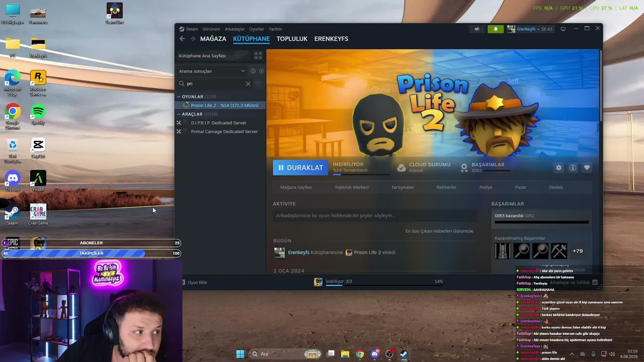Open the Pazar link
This screenshot has height=362, width=644.
tap(520, 187)
